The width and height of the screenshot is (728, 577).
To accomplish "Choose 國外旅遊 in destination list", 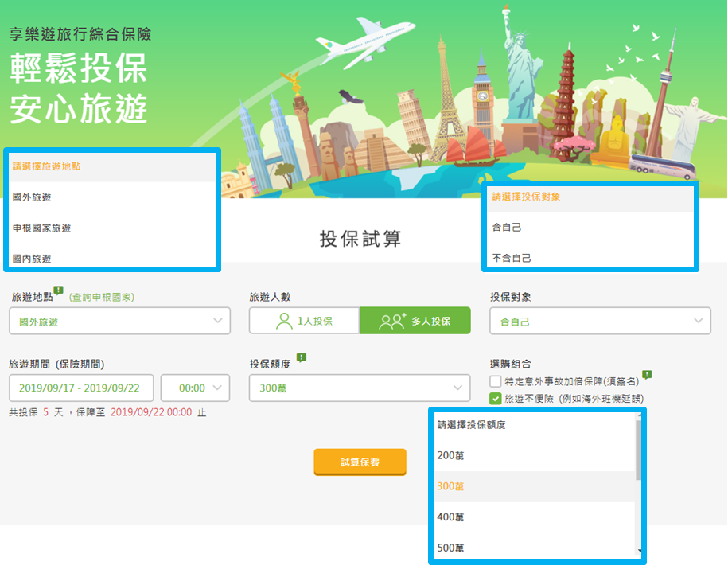I will 112,197.
